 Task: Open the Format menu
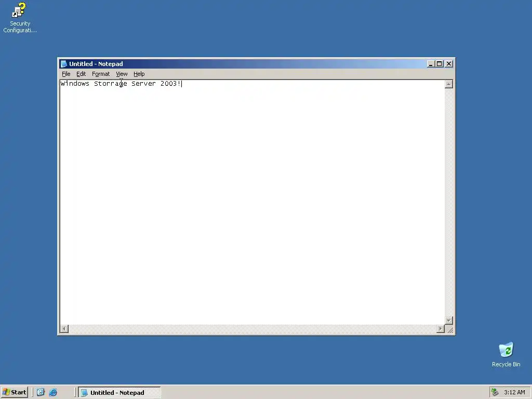[x=101, y=74]
